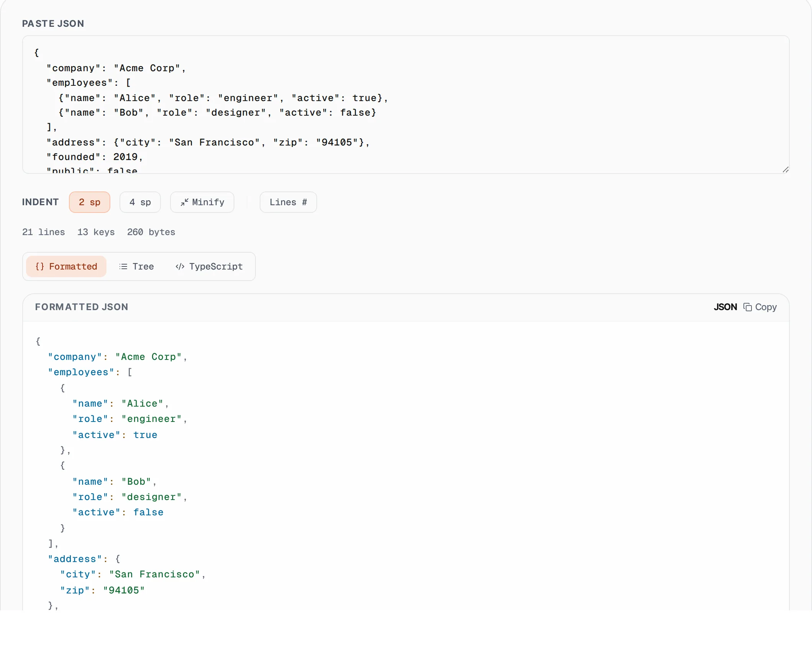The width and height of the screenshot is (812, 657).
Task: Click "Alice" value in formatted output
Action: 142,404
